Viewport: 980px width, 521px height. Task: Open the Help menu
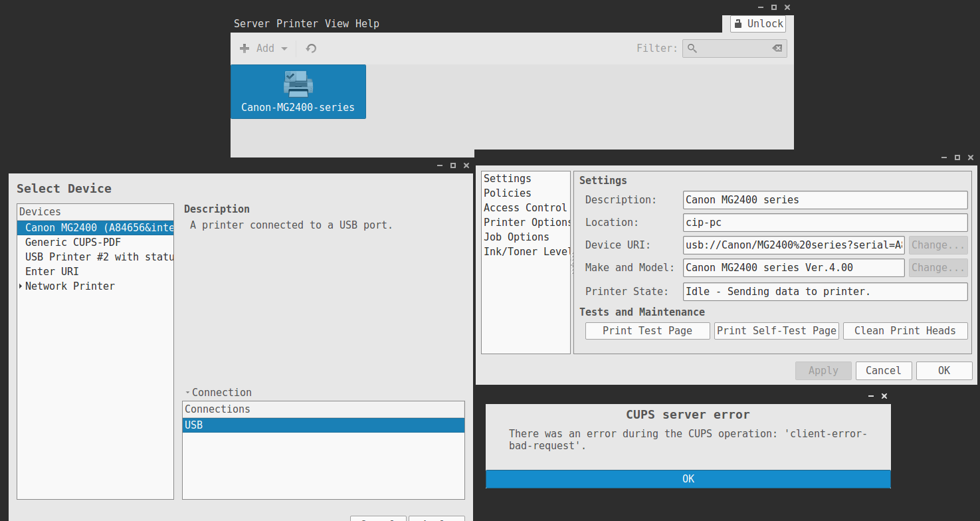[367, 23]
